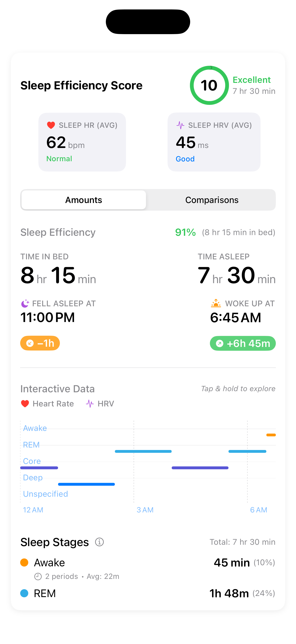This screenshot has width=296, height=644.
Task: Tap the orange Awake segment in chart
Action: coord(271,435)
